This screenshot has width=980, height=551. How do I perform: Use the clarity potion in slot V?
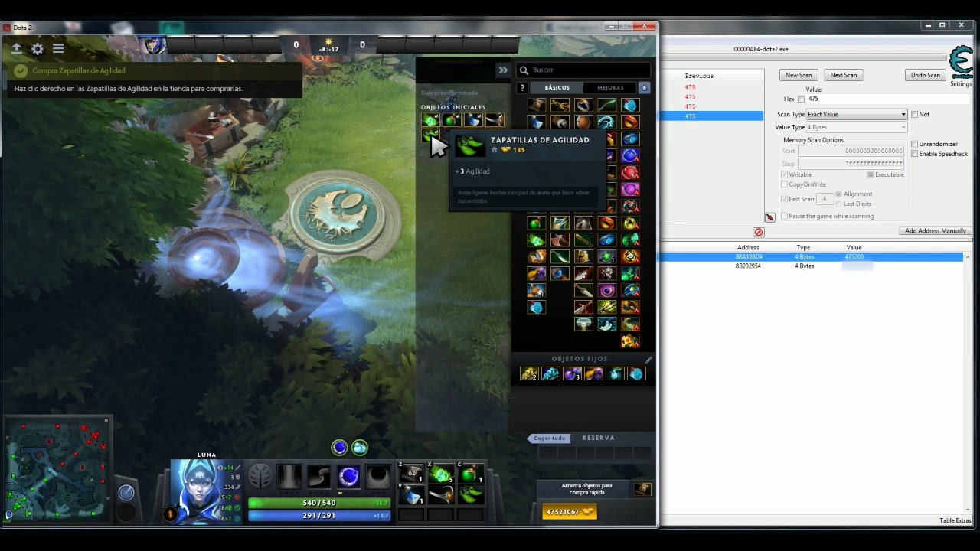pos(411,496)
